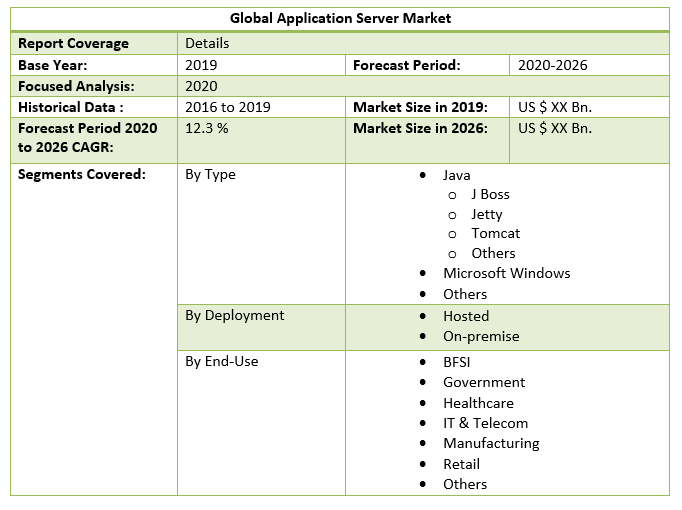Select the On-premise deployment item

point(481,336)
